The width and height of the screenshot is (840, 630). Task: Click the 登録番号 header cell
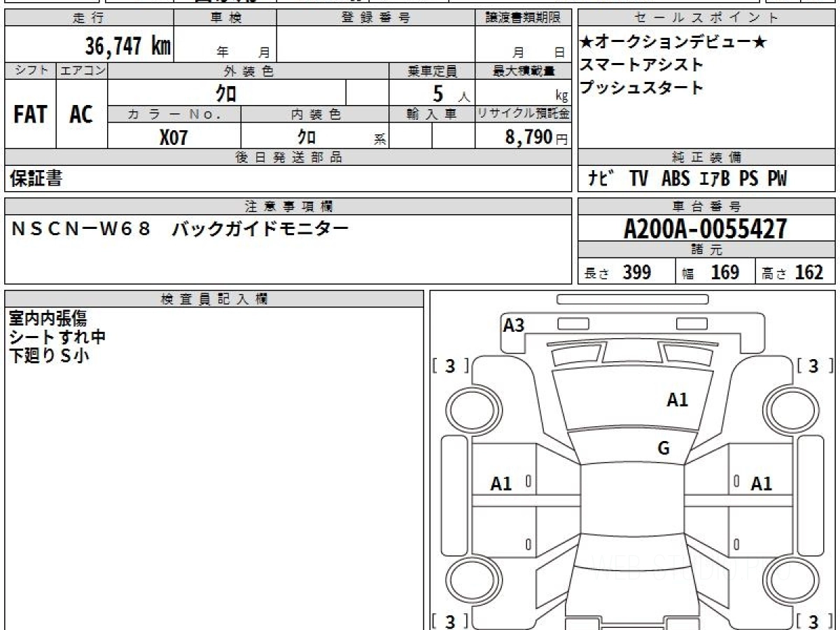point(376,18)
